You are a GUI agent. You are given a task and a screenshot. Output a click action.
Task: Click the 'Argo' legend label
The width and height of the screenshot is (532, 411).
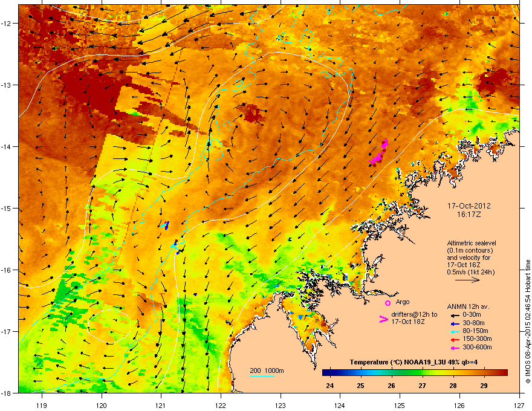click(403, 302)
